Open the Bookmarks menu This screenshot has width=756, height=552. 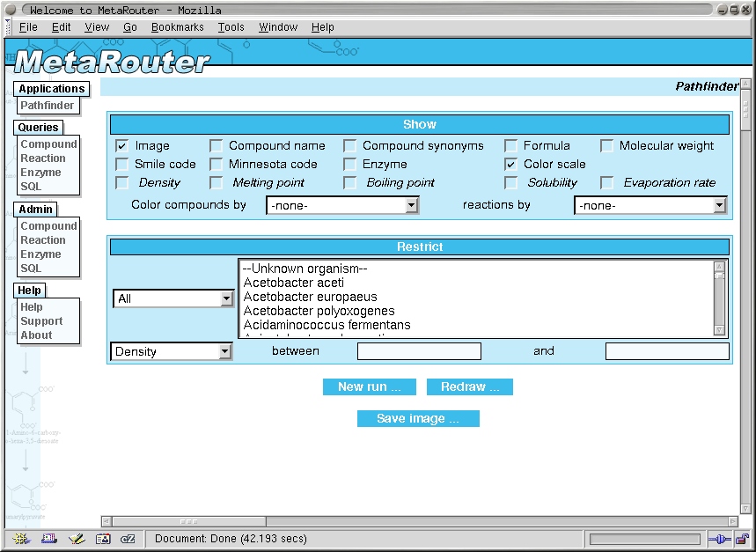[178, 27]
